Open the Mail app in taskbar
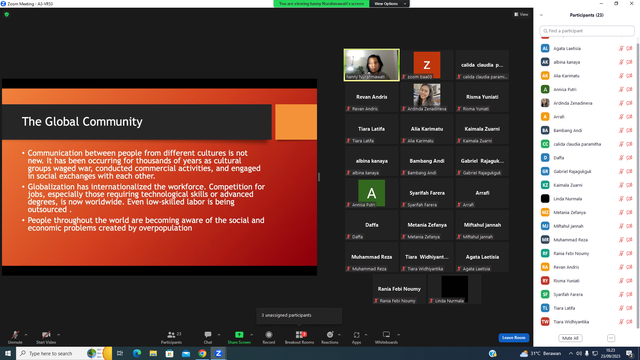 point(186,353)
